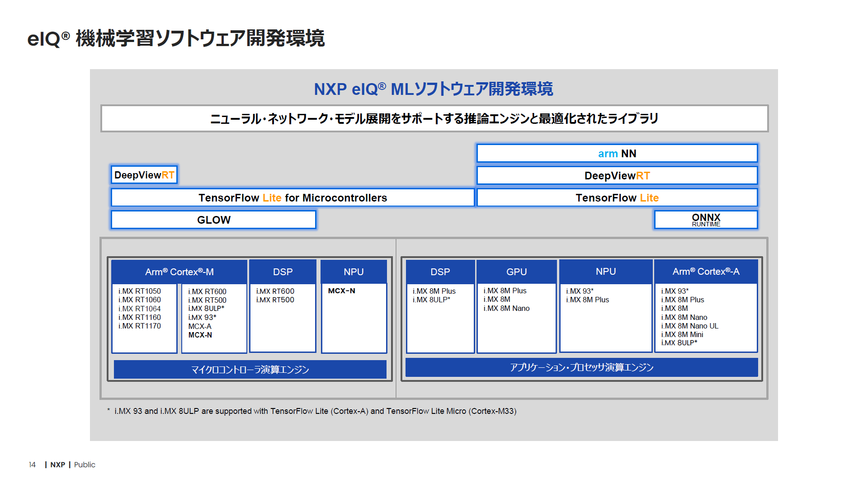Click i.MX 8M under Cortex-A
Viewport: 868px width, 488px height.
675,308
